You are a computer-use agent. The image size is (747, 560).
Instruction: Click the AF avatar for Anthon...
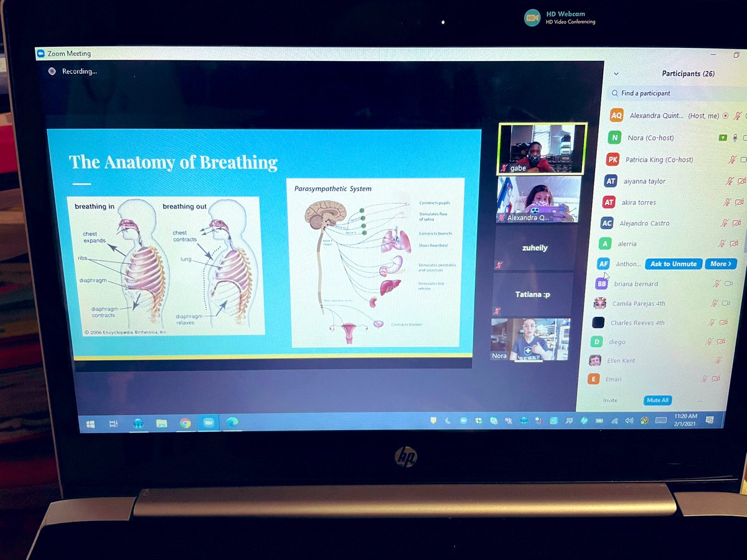(603, 264)
